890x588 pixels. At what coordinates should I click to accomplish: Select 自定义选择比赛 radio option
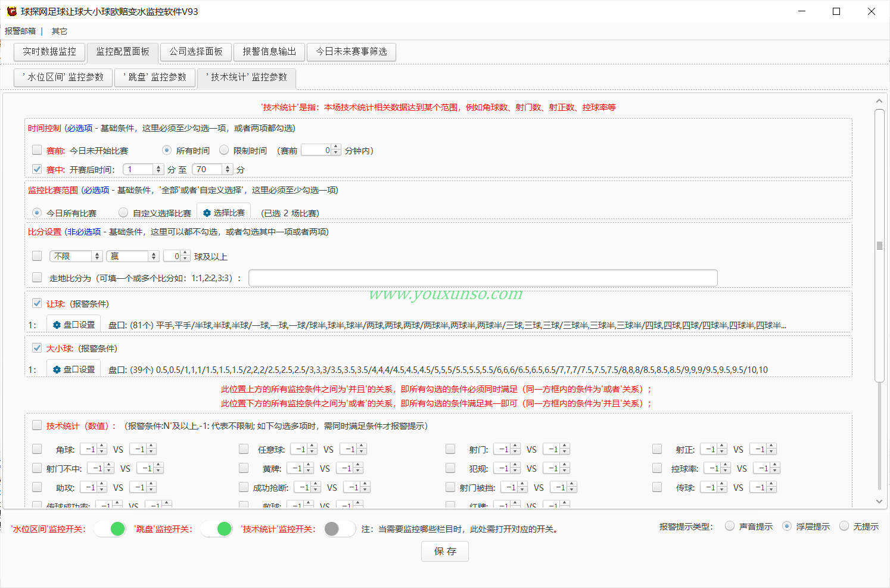tap(123, 213)
